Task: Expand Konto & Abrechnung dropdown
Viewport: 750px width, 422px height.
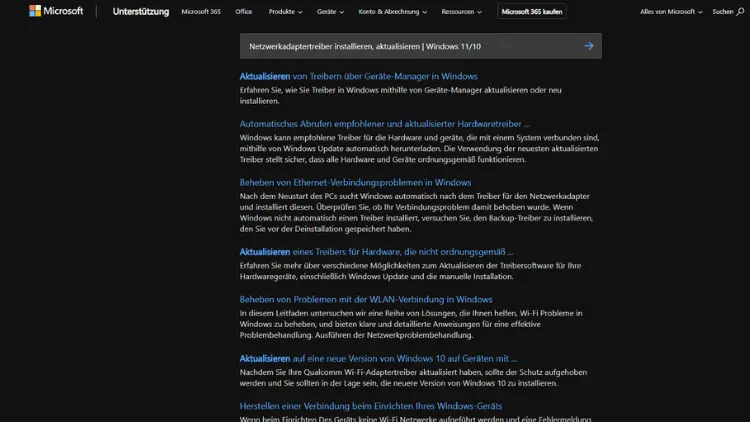Action: click(x=392, y=11)
